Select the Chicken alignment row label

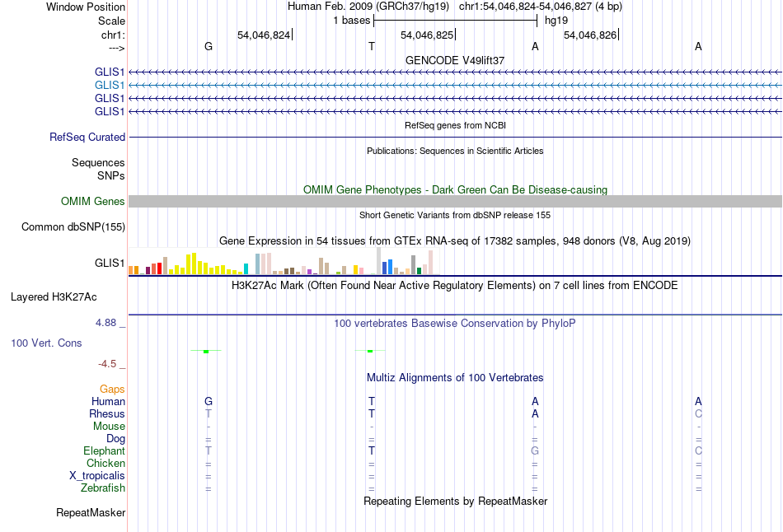point(105,463)
